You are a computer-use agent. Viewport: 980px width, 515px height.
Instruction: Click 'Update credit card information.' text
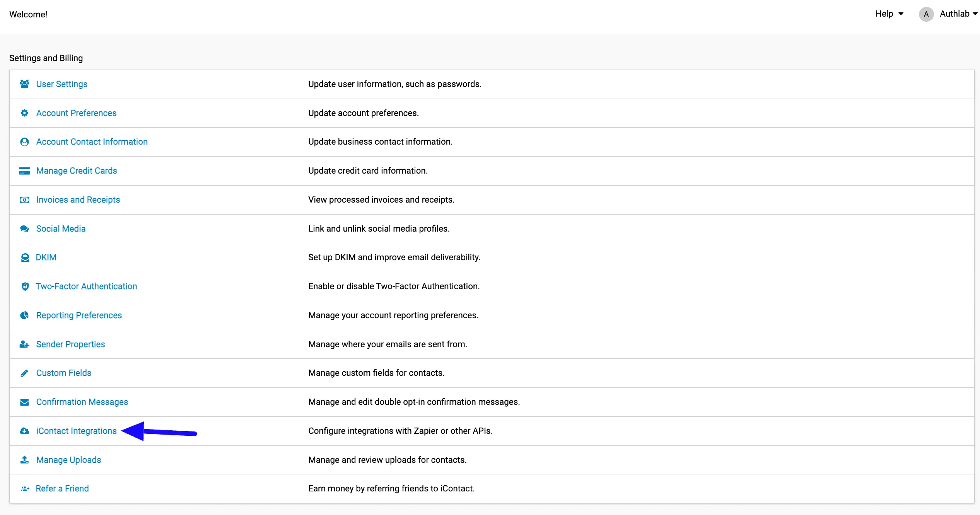[x=368, y=171]
